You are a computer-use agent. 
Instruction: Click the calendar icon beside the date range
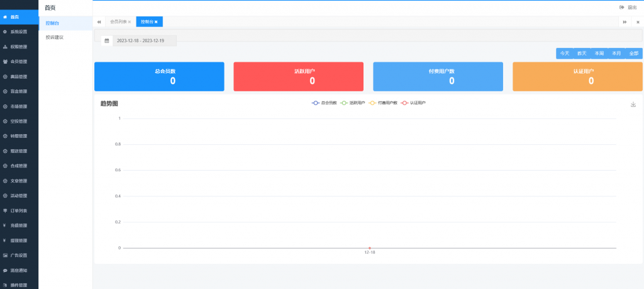(107, 41)
